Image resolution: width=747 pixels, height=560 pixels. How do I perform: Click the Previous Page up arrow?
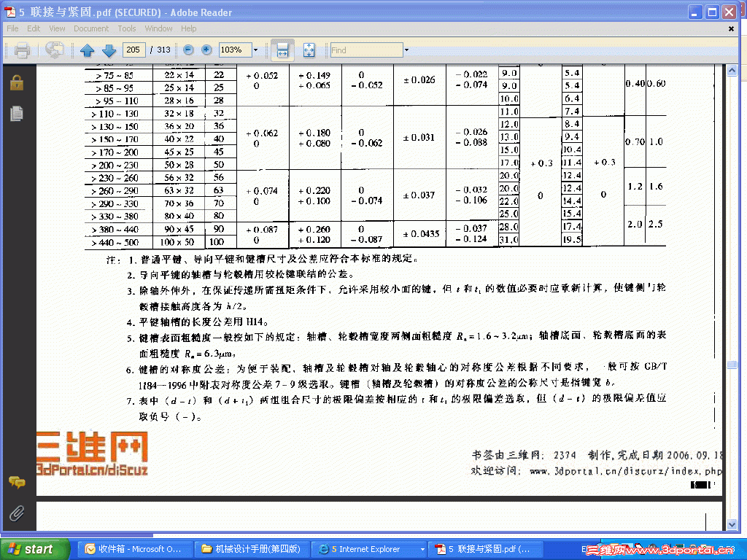pyautogui.click(x=88, y=50)
